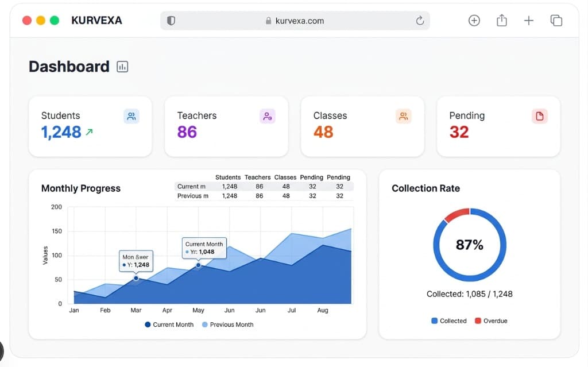Image resolution: width=588 pixels, height=367 pixels.
Task: Click the dashboard chart icon beside the title
Action: pos(122,67)
